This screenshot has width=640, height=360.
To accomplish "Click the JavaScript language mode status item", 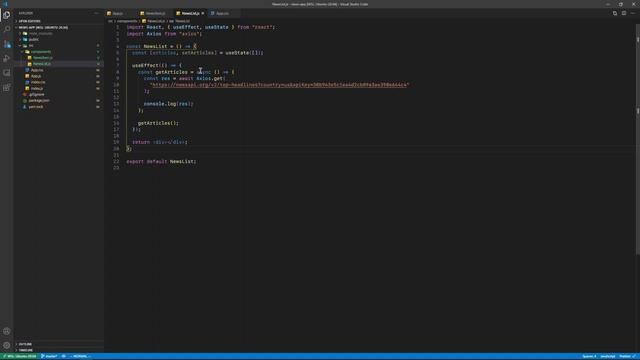I will 608,356.
